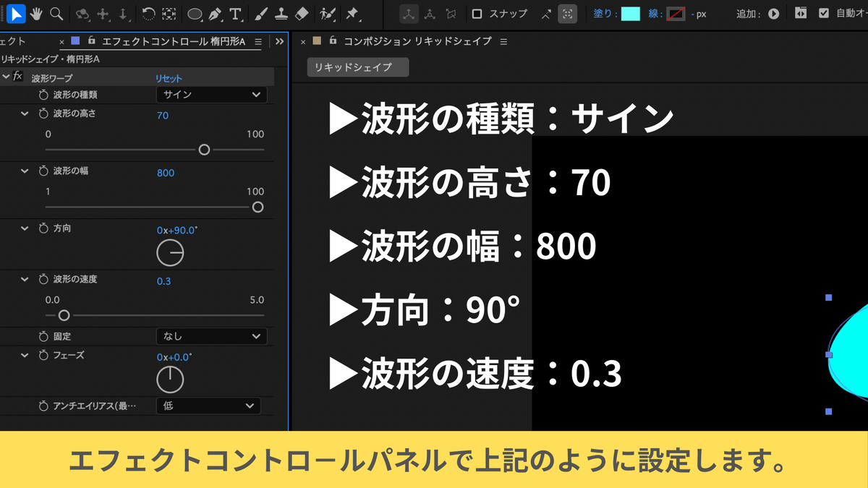This screenshot has width=868, height=488.
Task: Close the エフェクトコントロール panel tab
Action: pos(62,42)
